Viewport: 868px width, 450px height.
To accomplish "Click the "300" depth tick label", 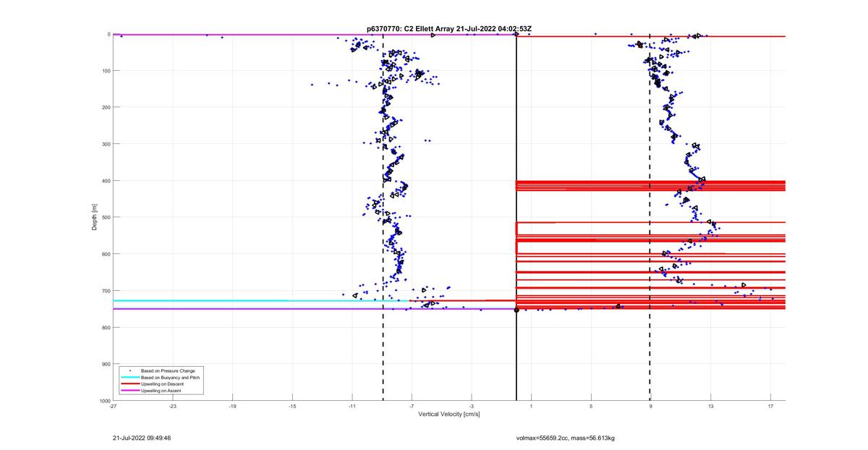I will click(x=106, y=144).
